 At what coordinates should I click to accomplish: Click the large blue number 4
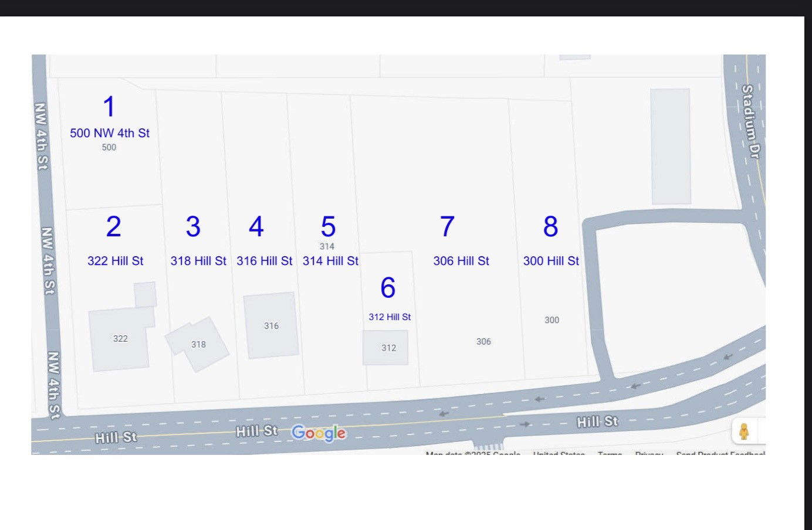pos(256,226)
